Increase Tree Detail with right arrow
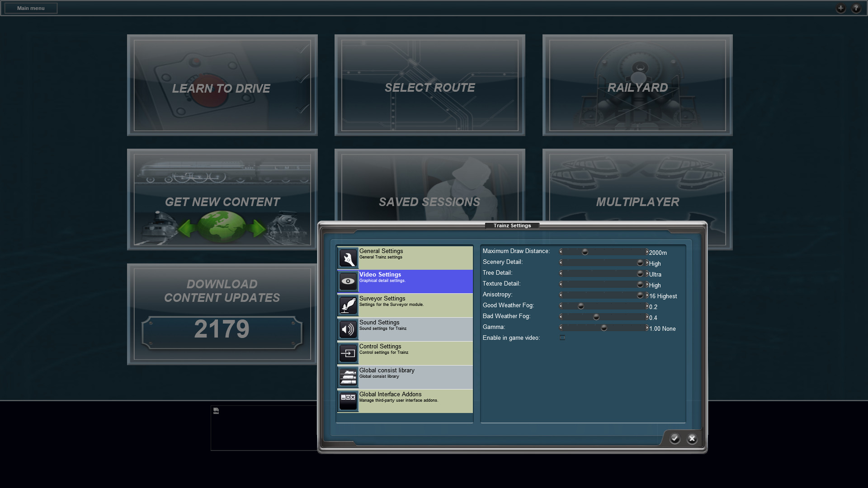Viewport: 868px width, 488px height. point(647,273)
